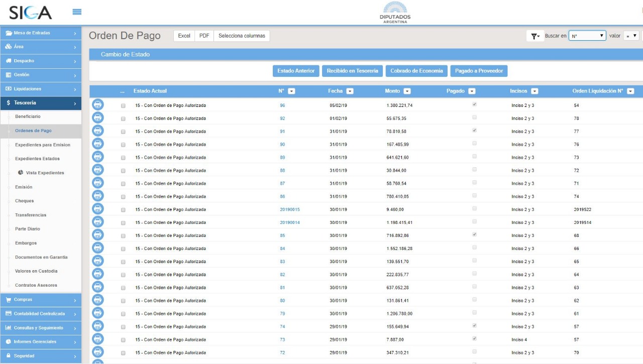Check the selection box for order 79
Screen dimensions: 643x364
tap(123, 314)
